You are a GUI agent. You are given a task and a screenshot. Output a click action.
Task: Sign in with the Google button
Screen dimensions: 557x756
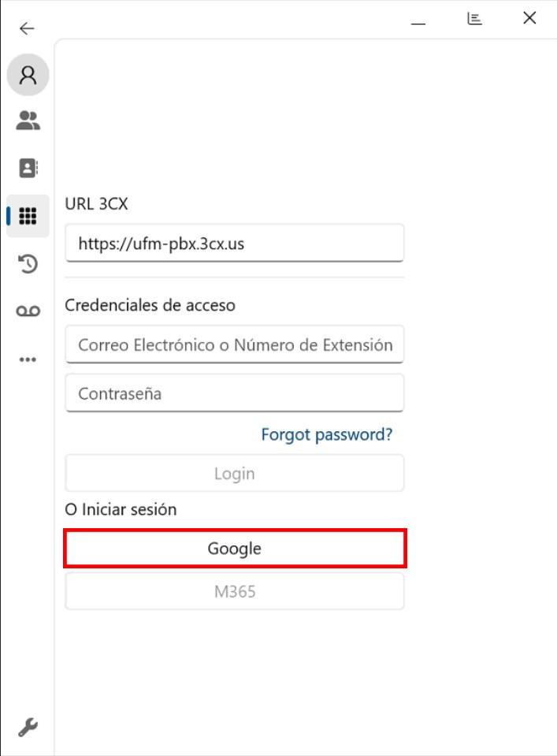234,549
